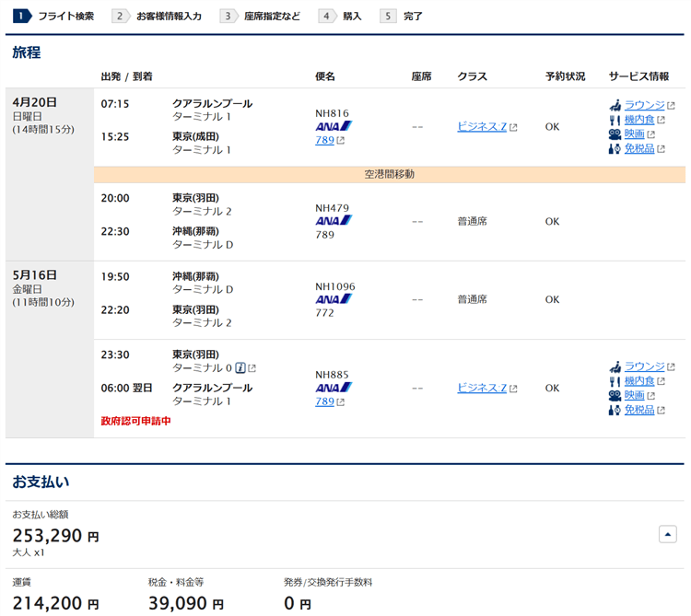
Task: Click the ANA logo under NH479
Action: point(334,221)
